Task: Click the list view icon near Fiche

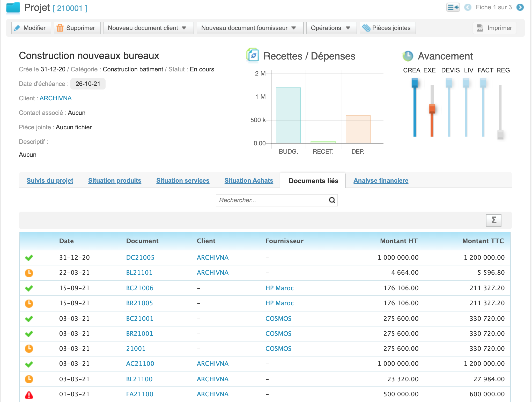Action: 453,7
